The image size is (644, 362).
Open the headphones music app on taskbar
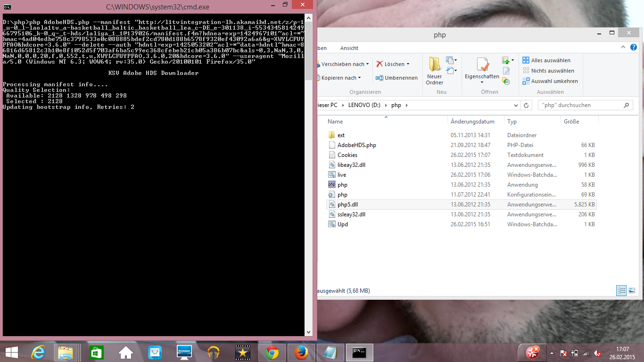click(213, 353)
